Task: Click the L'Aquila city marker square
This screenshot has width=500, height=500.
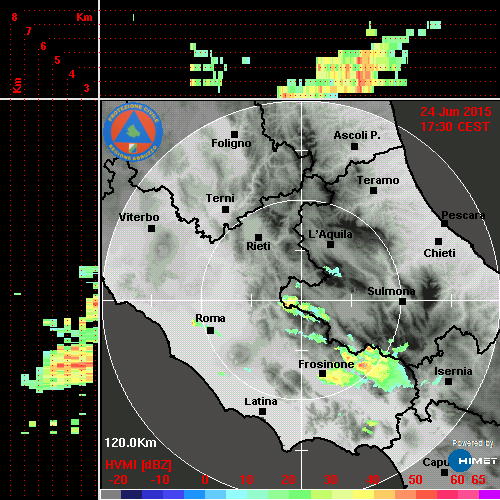Action: 330,244
